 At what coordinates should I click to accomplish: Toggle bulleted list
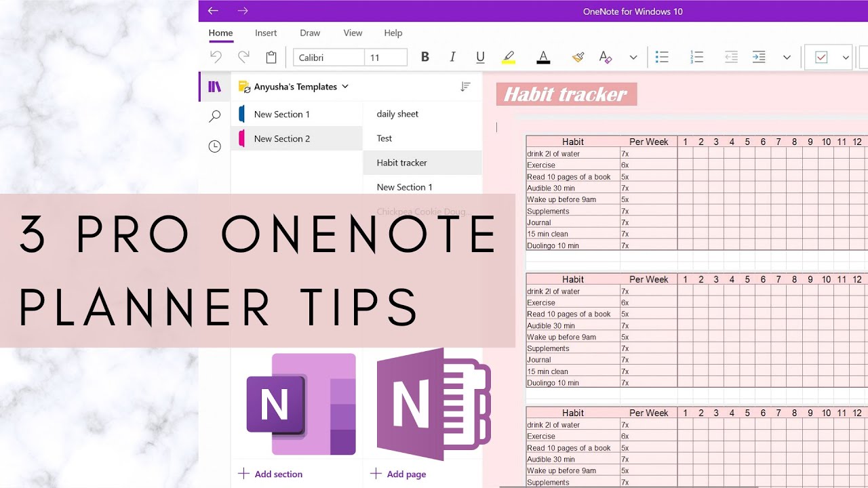(x=663, y=58)
